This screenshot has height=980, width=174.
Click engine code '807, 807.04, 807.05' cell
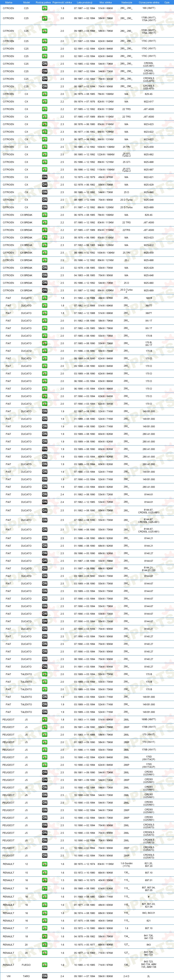click(149, 889)
